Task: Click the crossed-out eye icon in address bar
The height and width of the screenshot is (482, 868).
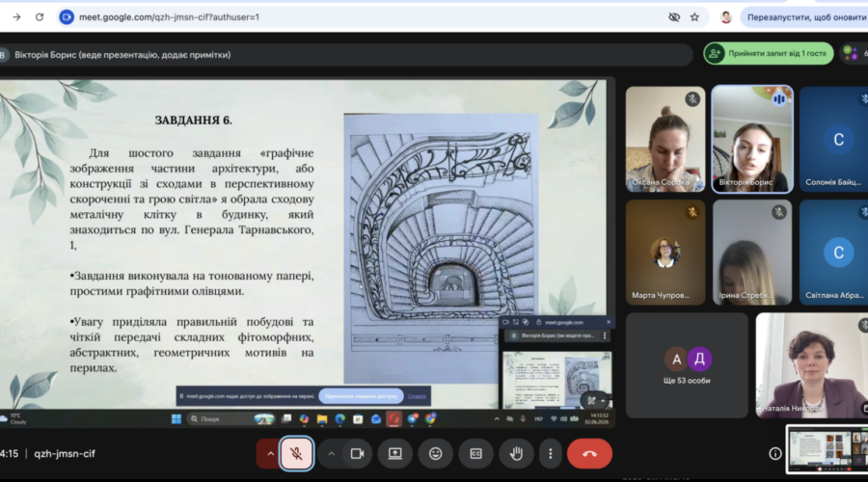Action: pyautogui.click(x=674, y=17)
